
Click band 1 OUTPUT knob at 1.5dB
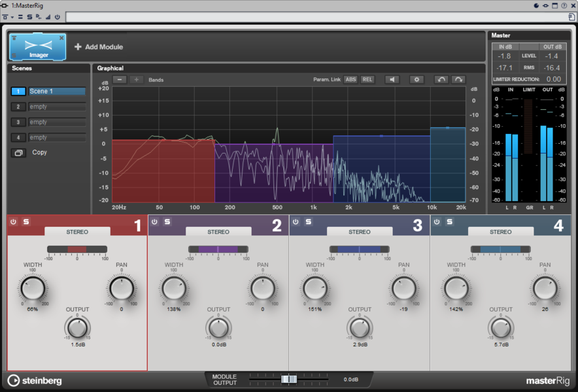[77, 327]
